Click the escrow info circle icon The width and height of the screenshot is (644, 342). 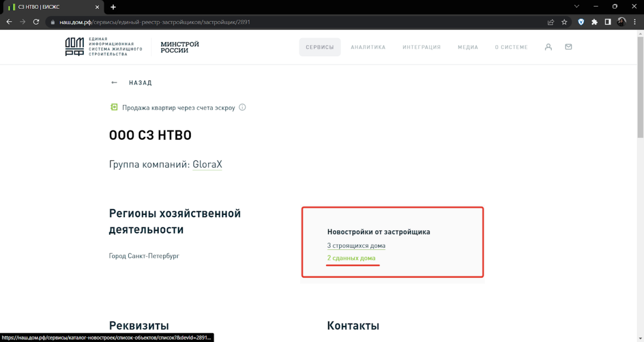242,107
